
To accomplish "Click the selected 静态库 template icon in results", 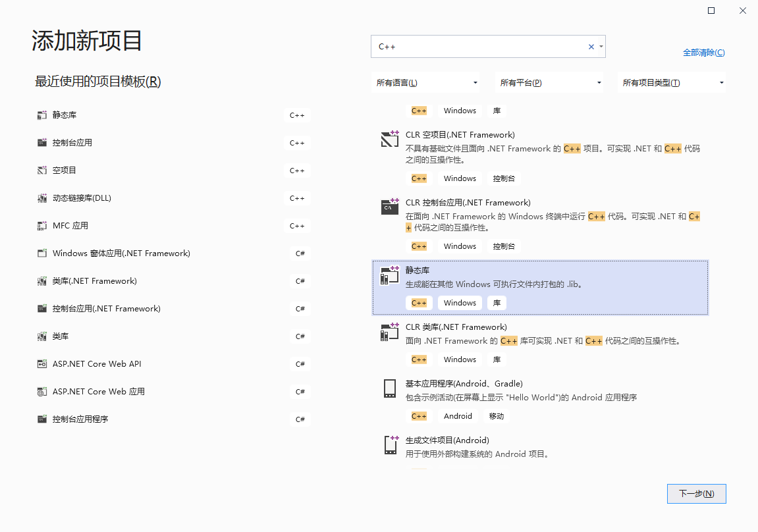I will (x=390, y=275).
